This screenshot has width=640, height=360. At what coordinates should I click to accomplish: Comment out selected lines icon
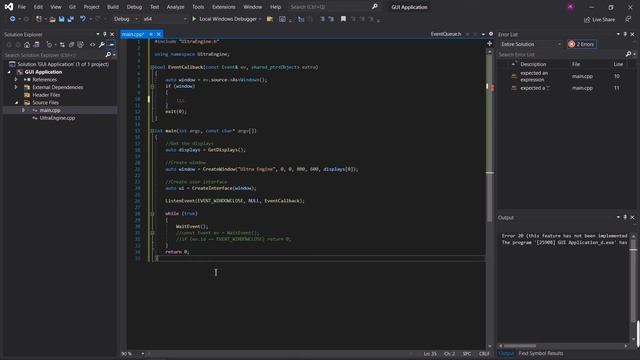(x=322, y=19)
